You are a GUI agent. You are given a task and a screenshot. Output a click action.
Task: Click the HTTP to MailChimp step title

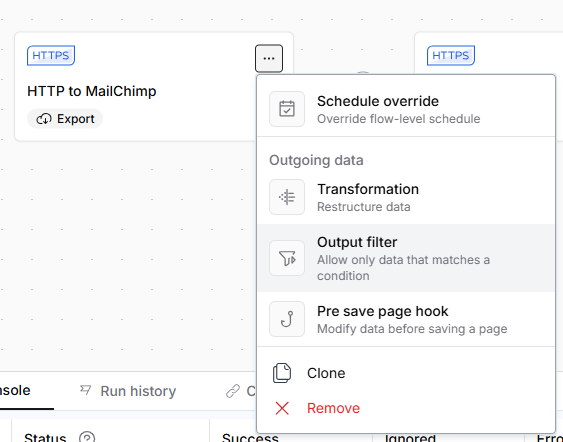[92, 91]
